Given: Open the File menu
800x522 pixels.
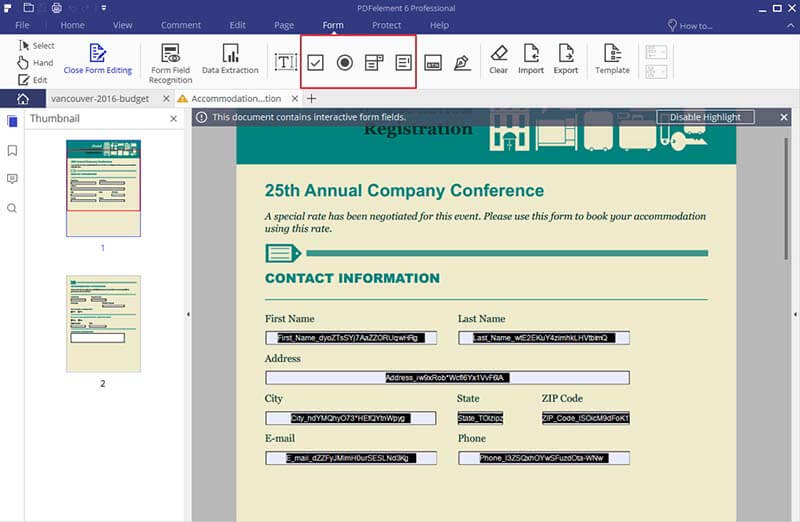Looking at the screenshot, I should [21, 25].
